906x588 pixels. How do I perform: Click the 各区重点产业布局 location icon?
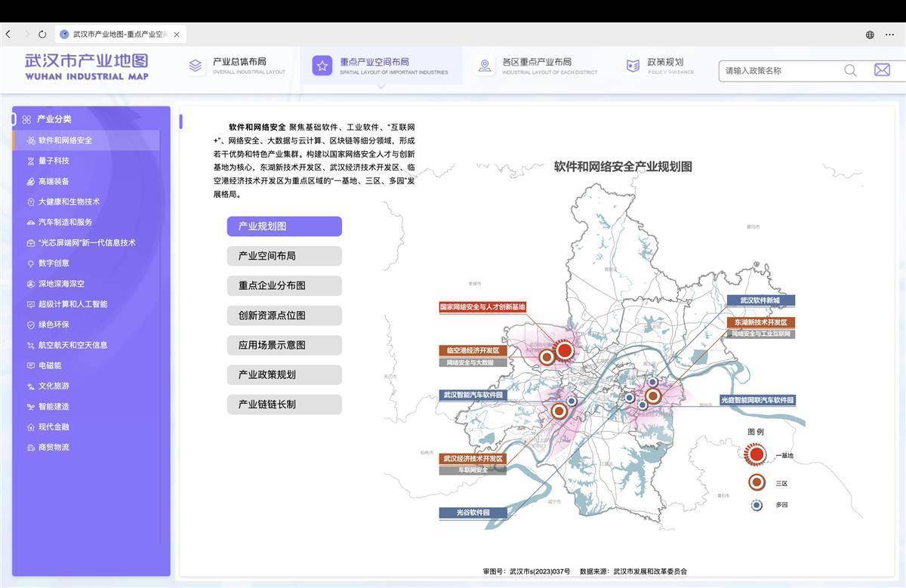[x=485, y=66]
